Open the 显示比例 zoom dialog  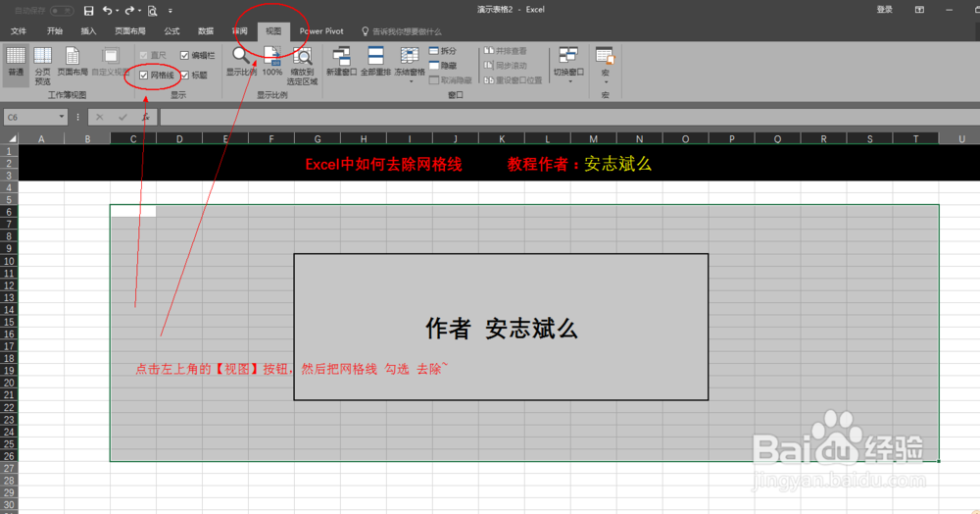pyautogui.click(x=241, y=62)
